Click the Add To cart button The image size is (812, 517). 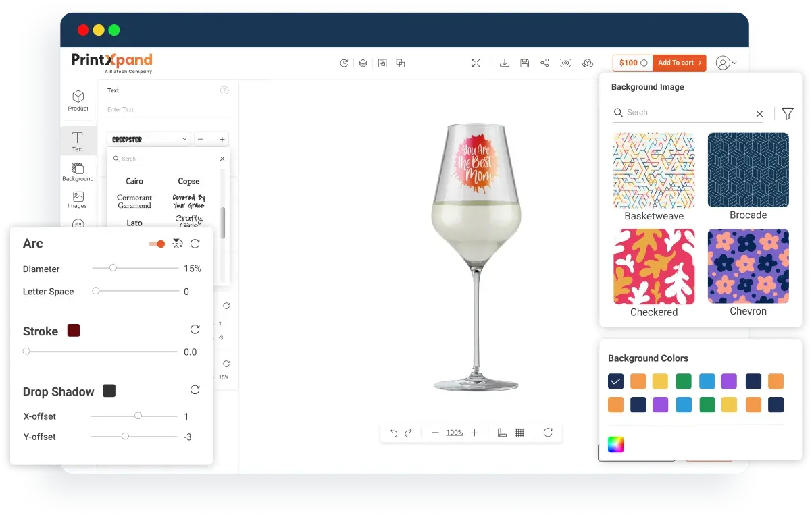pyautogui.click(x=680, y=63)
